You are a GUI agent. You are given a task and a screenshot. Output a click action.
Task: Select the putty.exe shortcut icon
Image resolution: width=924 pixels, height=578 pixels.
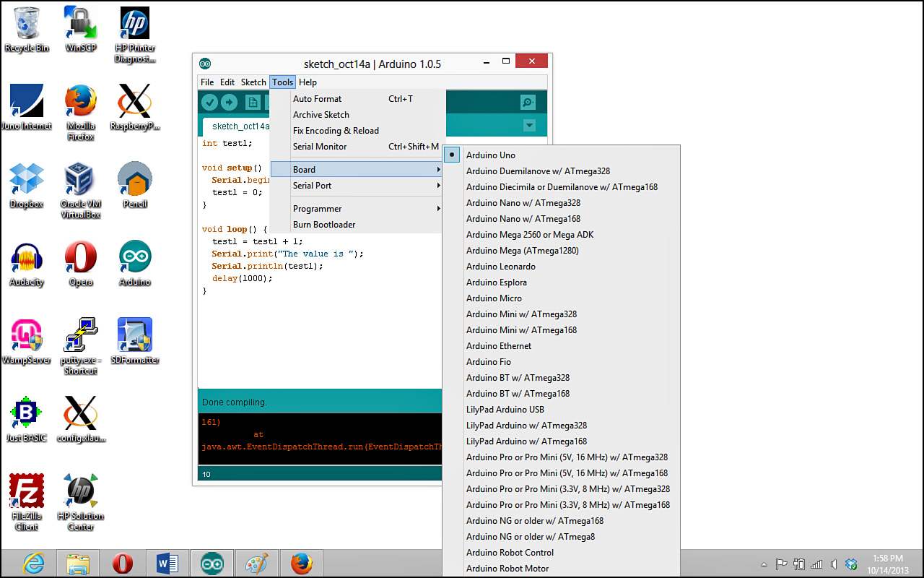[x=80, y=346]
